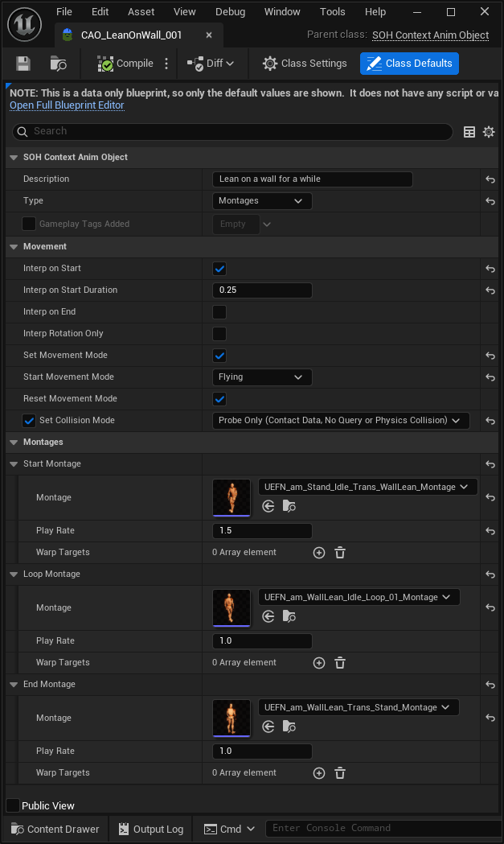This screenshot has width=504, height=844.
Task: Open the details view settings gear
Action: coord(489,132)
